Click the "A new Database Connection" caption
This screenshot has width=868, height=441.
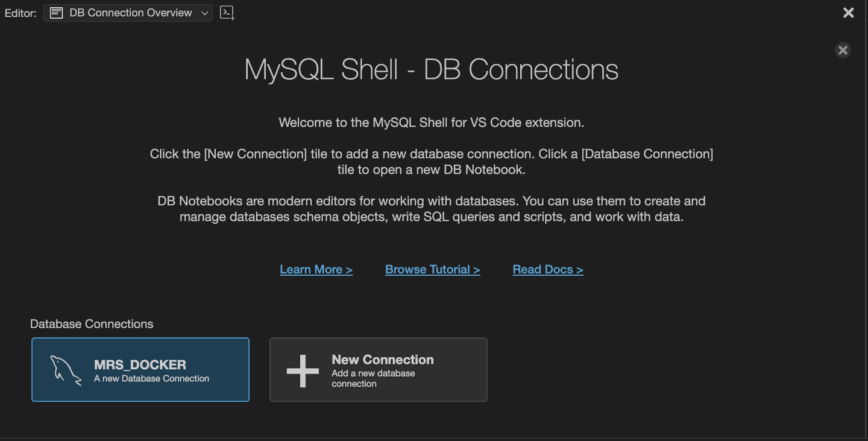tap(151, 379)
